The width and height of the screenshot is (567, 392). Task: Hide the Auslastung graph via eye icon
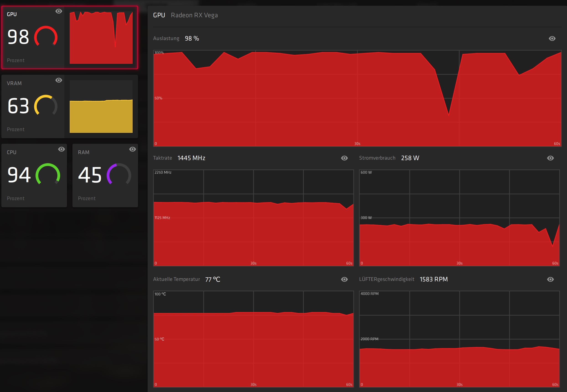pos(552,38)
